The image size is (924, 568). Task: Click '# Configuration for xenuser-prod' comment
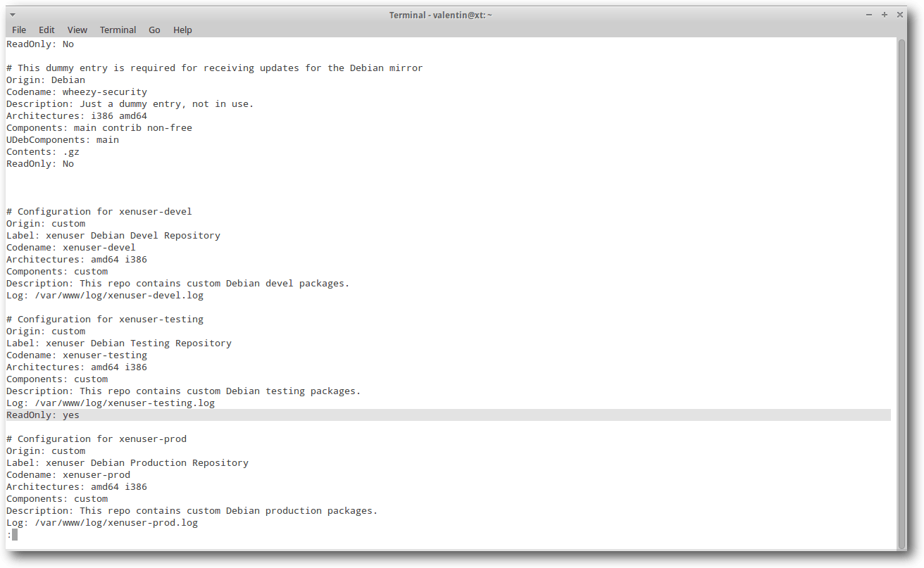96,438
